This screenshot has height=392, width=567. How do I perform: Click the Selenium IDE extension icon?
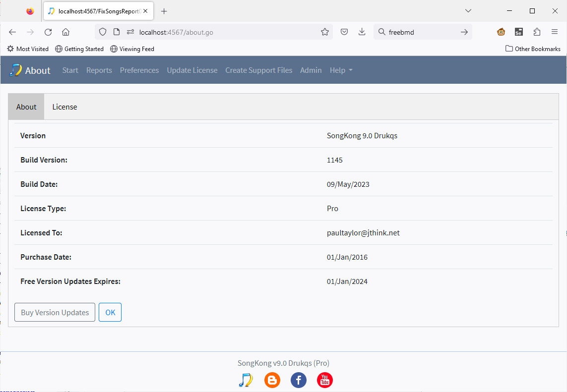(518, 32)
